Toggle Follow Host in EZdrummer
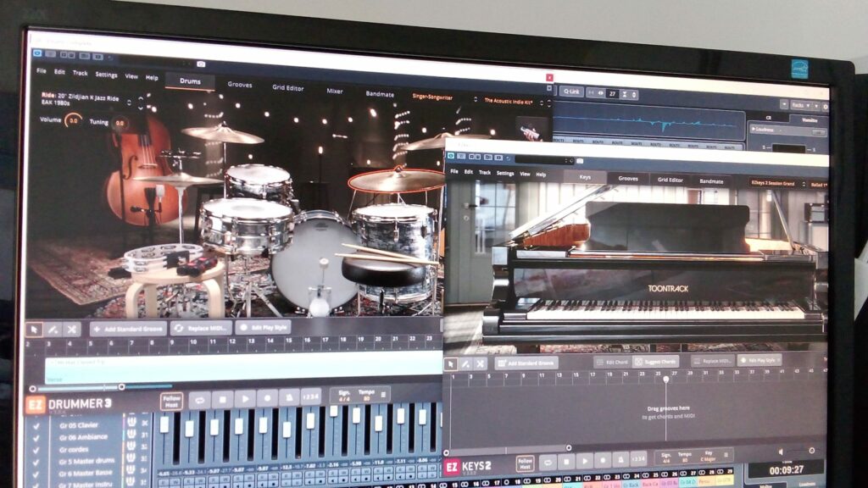The image size is (868, 488). [x=171, y=401]
